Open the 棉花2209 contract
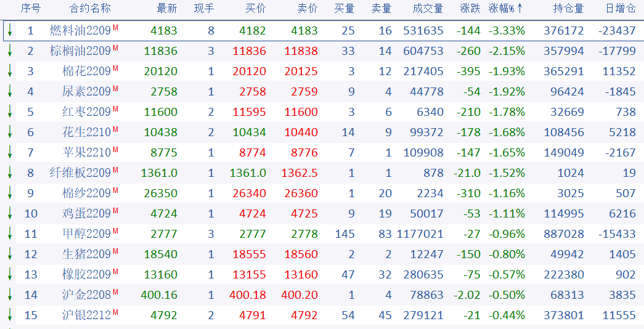Image resolution: width=644 pixels, height=329 pixels. (x=86, y=71)
